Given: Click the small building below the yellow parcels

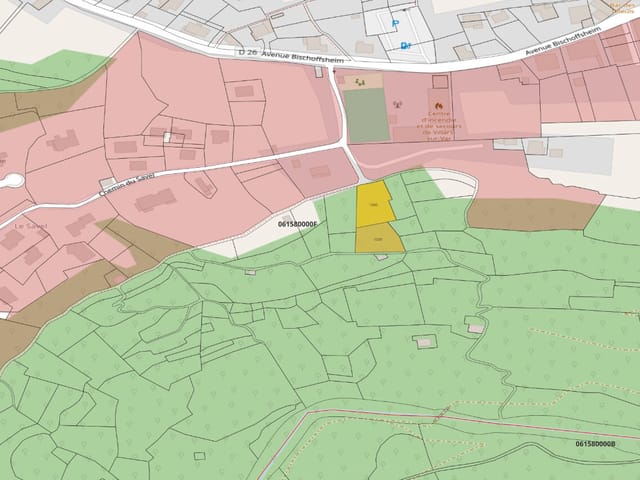Looking at the screenshot, I should point(382,257).
